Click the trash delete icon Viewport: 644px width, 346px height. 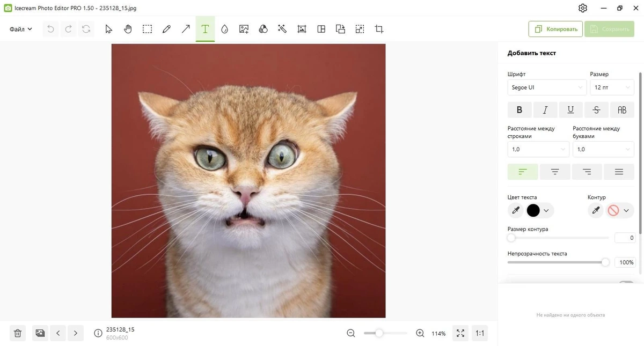point(18,333)
